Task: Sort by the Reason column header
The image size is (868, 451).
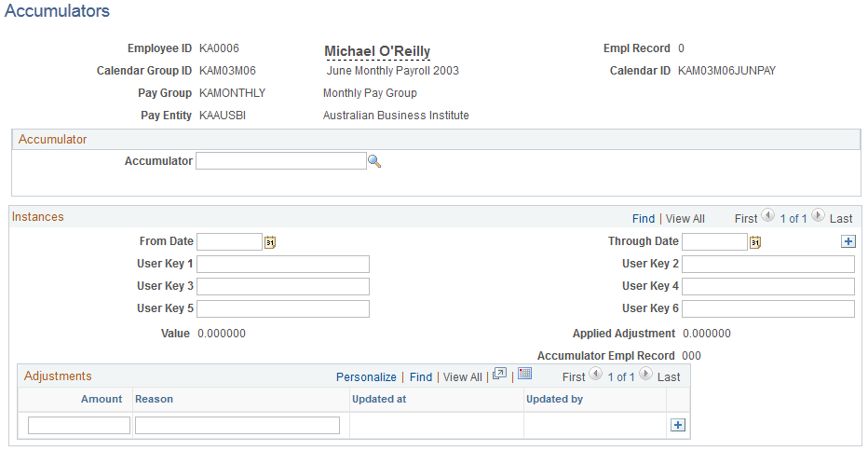Action: click(x=154, y=399)
